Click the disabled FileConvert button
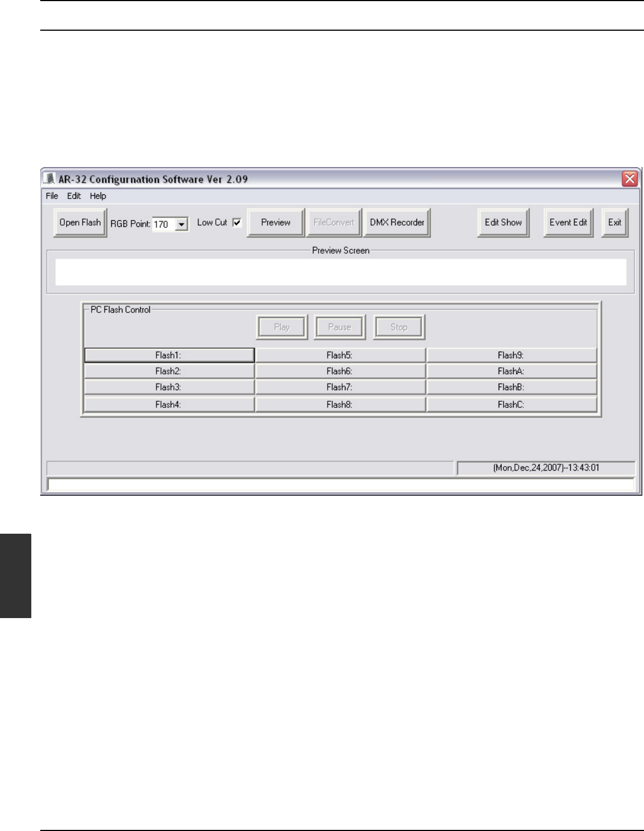The image size is (644, 831). coord(334,222)
